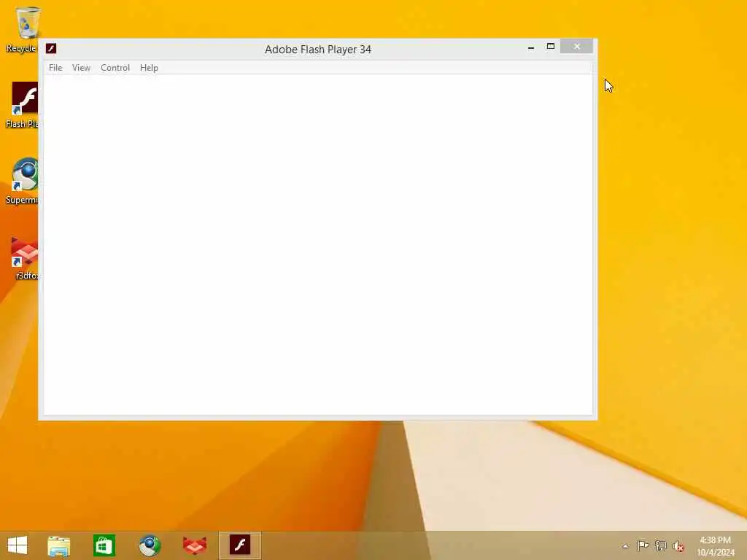Image resolution: width=747 pixels, height=560 pixels.
Task: Show hidden system tray icons
Action: (625, 546)
